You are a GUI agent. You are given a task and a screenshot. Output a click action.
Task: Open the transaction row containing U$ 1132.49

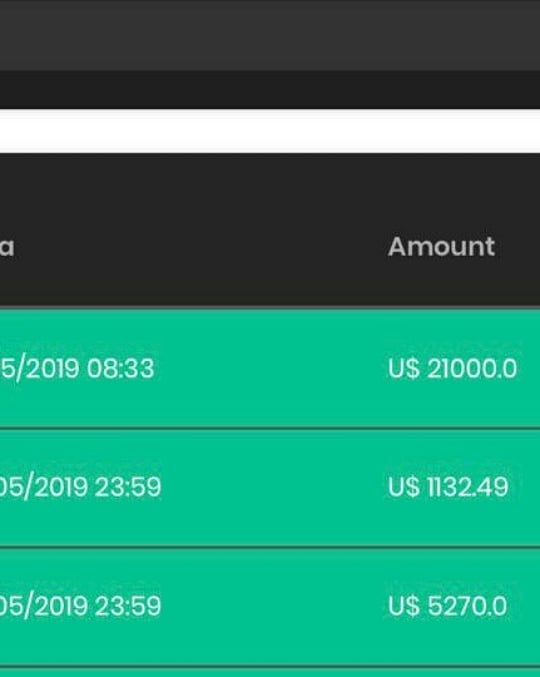pos(270,487)
